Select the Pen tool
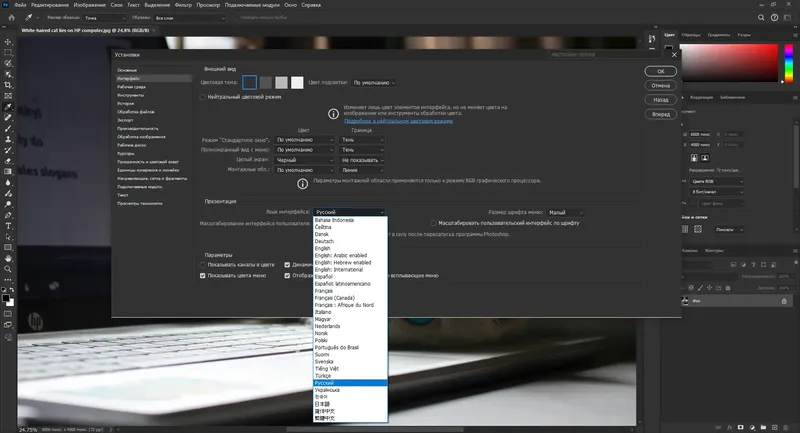The image size is (800, 433). 8,215
